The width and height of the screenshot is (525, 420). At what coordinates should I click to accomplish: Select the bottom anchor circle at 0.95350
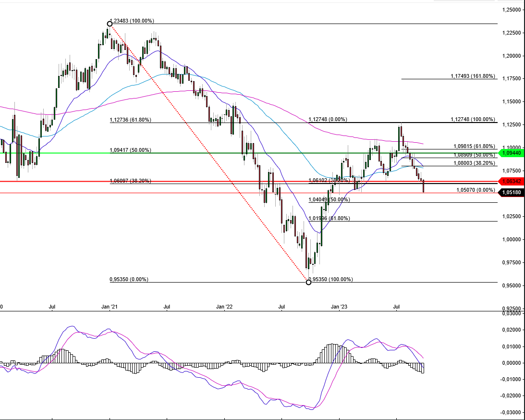click(x=308, y=282)
